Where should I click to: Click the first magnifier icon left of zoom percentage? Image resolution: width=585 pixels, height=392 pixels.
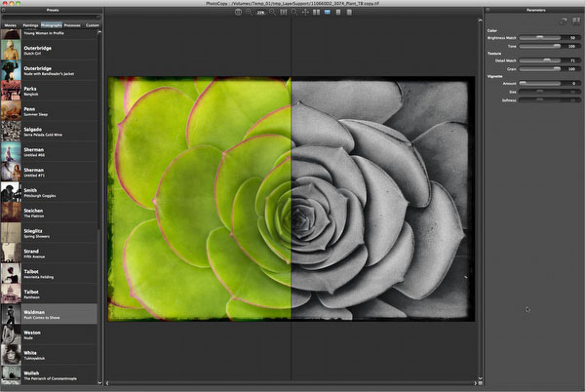tap(249, 13)
